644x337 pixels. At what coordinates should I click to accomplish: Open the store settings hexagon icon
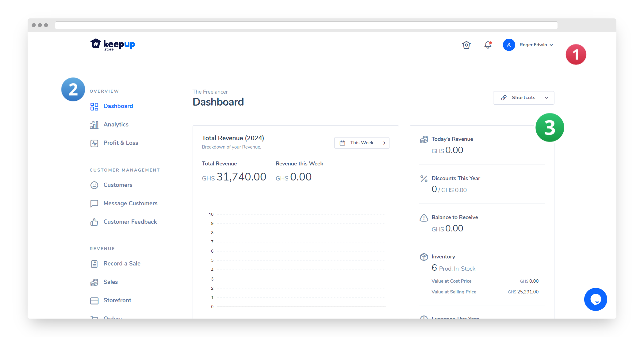point(466,45)
